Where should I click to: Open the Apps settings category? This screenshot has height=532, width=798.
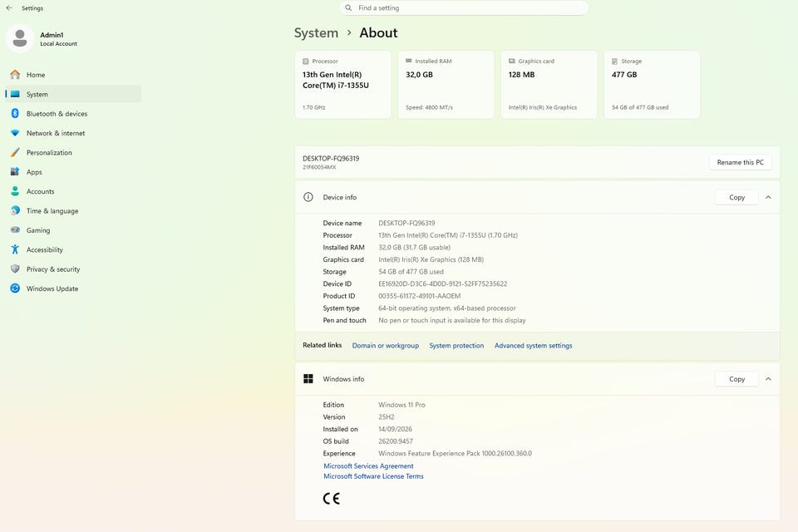point(73,172)
